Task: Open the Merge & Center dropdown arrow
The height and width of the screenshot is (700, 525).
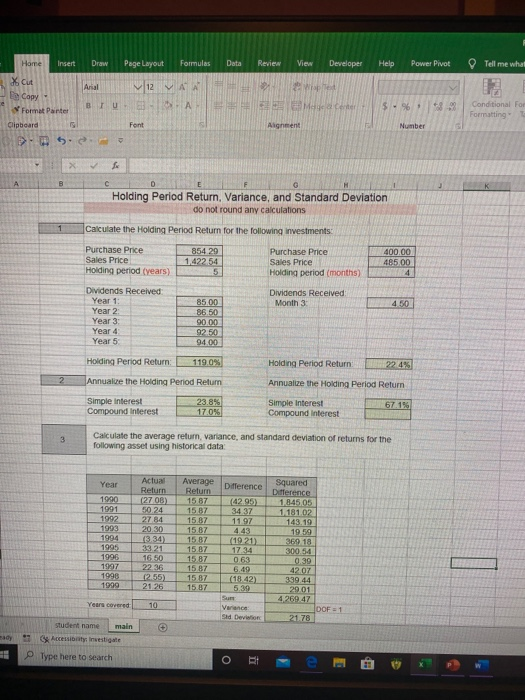Action: [363, 106]
